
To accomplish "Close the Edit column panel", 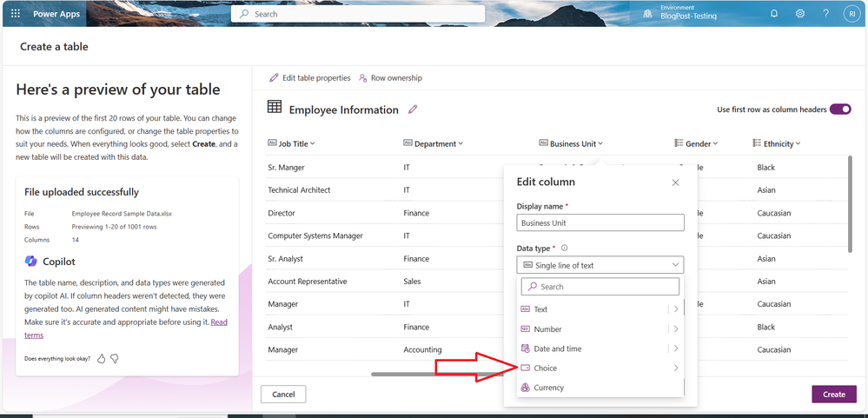I will (675, 182).
